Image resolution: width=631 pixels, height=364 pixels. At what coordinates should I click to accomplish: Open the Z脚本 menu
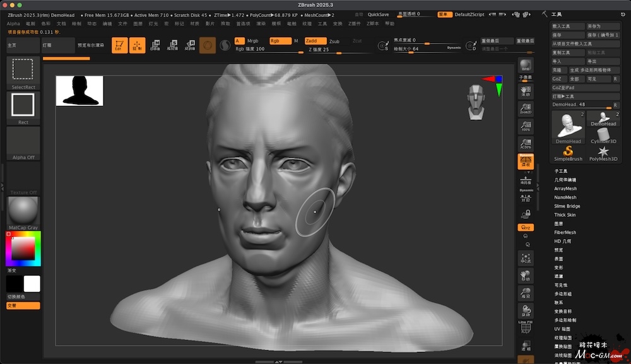[x=372, y=23]
